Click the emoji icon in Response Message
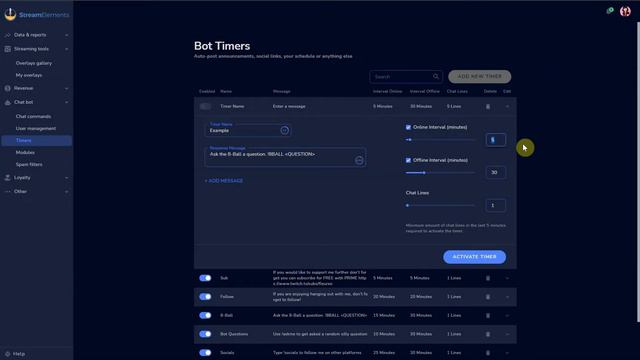Screen dimensions: 640x360 (359, 160)
